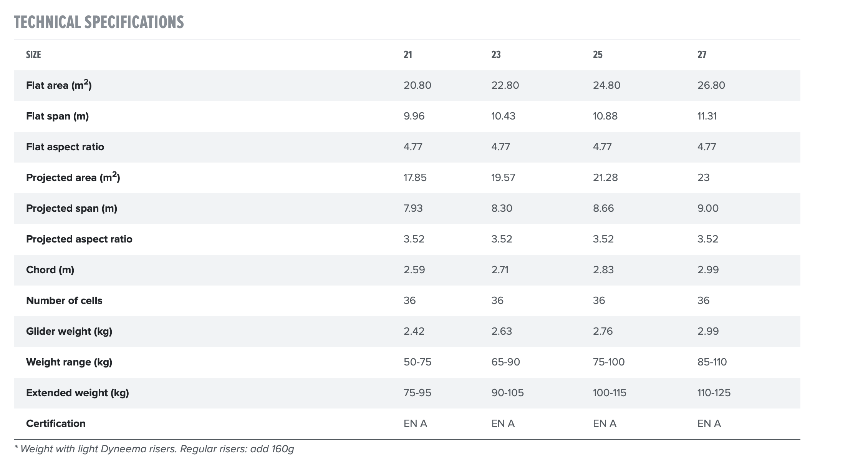Click the 110-125 extended weight value

pos(714,393)
